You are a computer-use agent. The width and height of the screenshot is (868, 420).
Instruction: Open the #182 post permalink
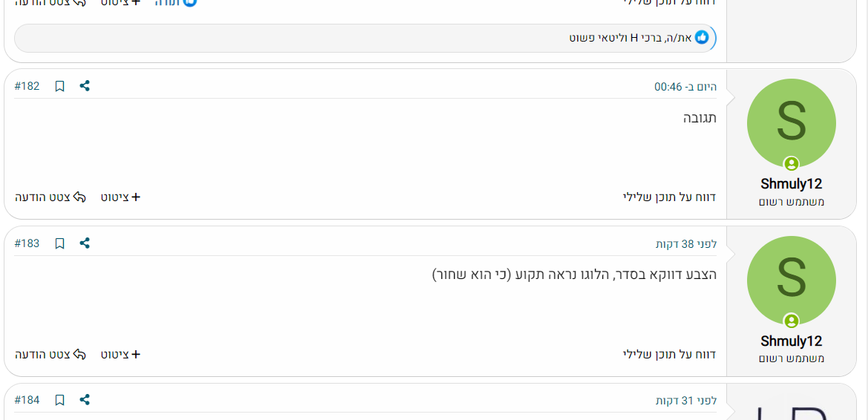point(27,86)
